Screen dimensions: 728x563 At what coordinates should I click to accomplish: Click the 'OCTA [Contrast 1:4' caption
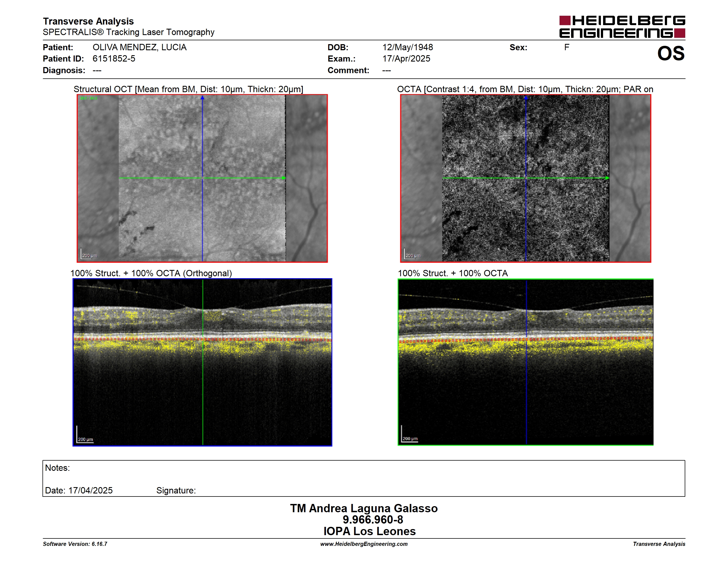pyautogui.click(x=525, y=89)
